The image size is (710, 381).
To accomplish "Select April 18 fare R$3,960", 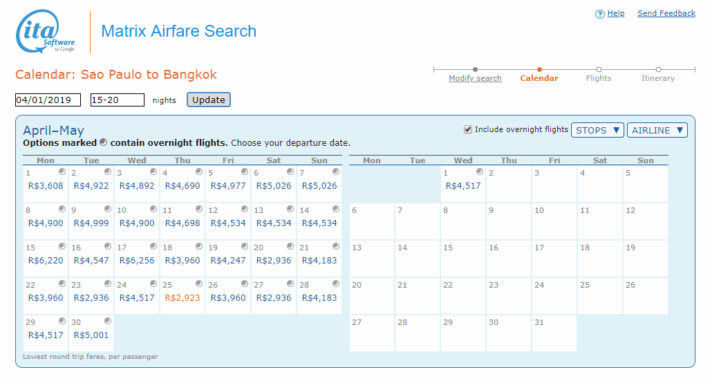I will (182, 260).
